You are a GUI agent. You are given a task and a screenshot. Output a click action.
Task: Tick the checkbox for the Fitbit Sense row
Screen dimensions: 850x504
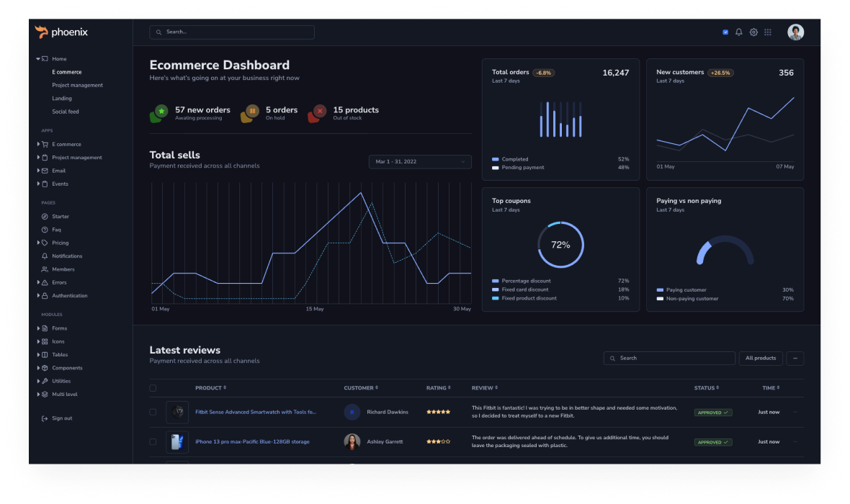(x=153, y=413)
